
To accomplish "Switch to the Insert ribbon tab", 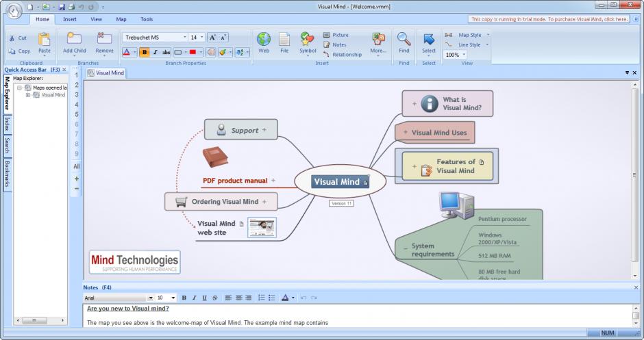I will pos(70,19).
